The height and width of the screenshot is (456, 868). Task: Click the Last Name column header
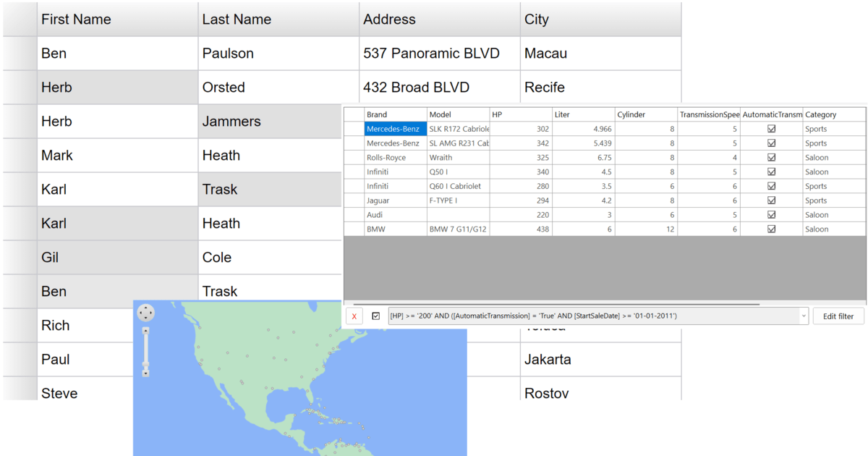coord(278,20)
